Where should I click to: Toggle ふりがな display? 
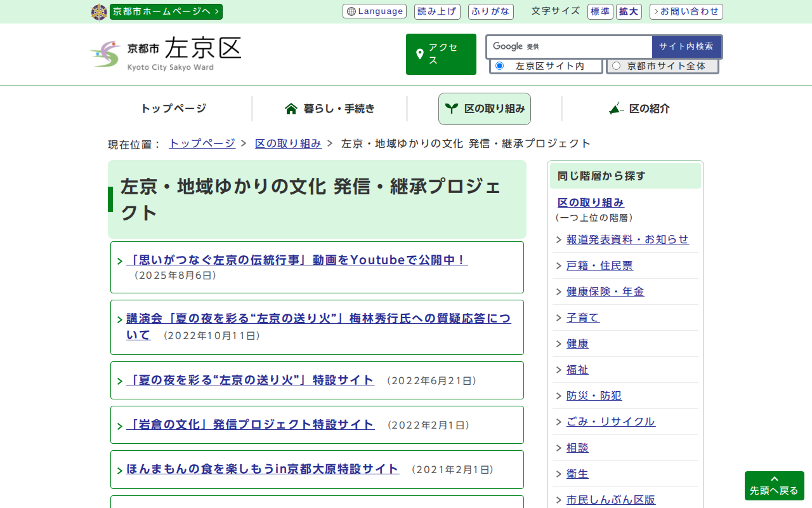(x=490, y=11)
